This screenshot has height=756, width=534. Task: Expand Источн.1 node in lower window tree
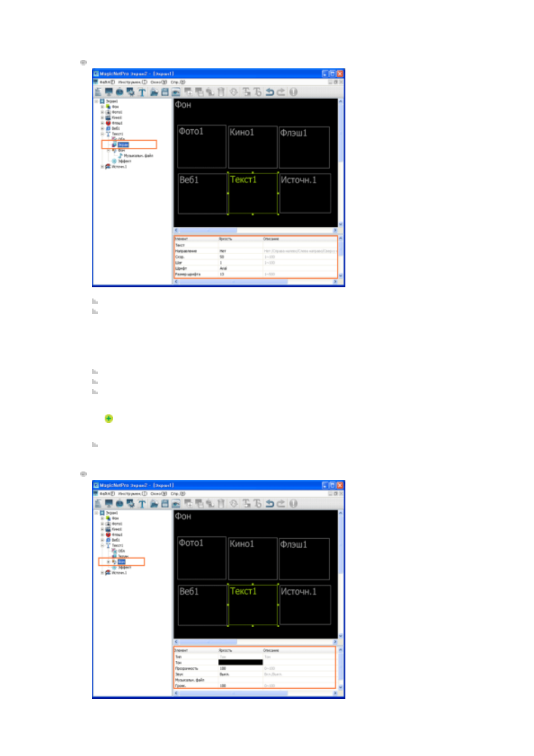(102, 573)
